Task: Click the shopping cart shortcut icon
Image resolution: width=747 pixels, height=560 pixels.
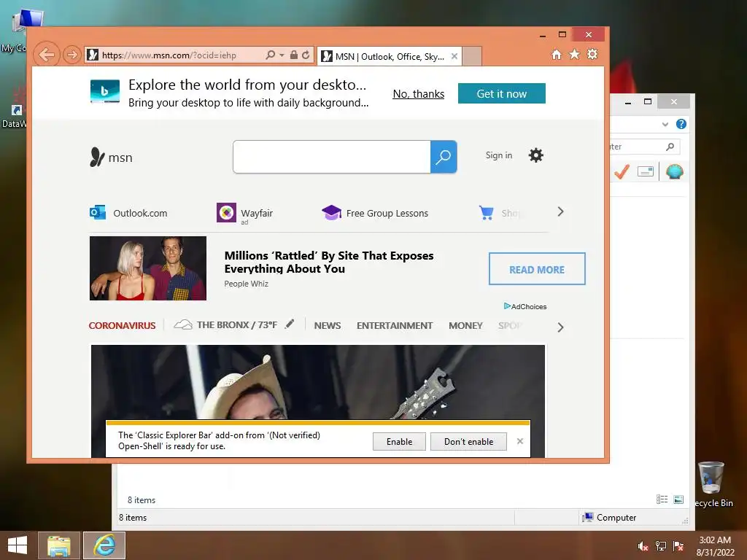Action: click(486, 212)
